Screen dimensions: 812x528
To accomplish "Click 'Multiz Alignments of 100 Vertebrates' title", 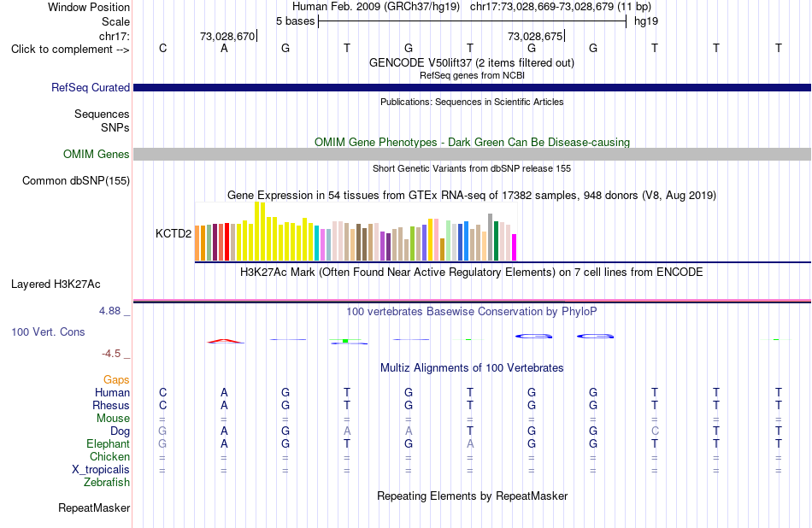I will [472, 368].
